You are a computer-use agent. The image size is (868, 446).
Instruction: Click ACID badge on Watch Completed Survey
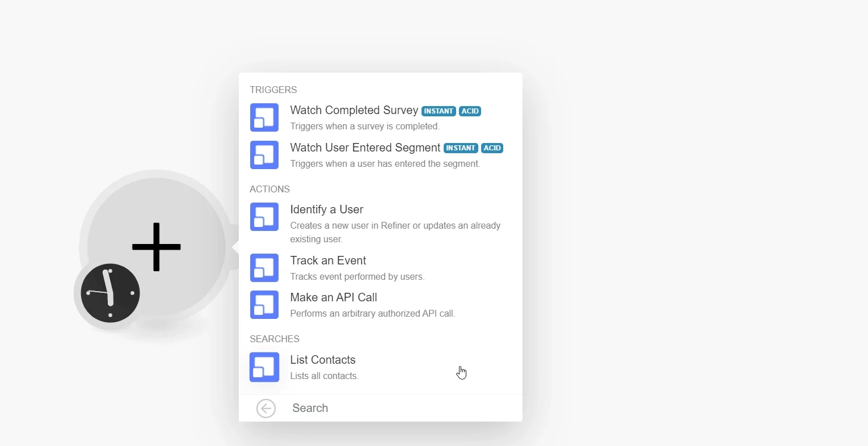[470, 111]
